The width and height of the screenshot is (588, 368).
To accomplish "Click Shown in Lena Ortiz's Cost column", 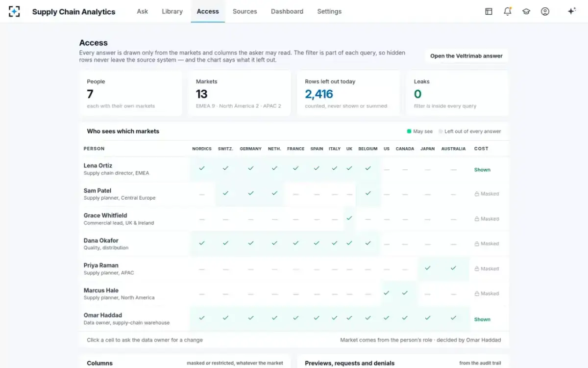I will [x=482, y=170].
